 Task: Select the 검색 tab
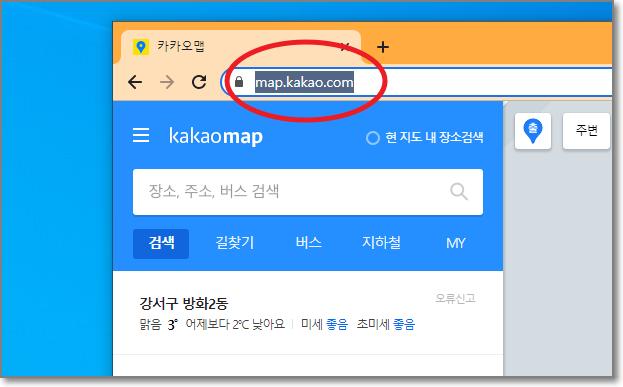click(x=161, y=244)
